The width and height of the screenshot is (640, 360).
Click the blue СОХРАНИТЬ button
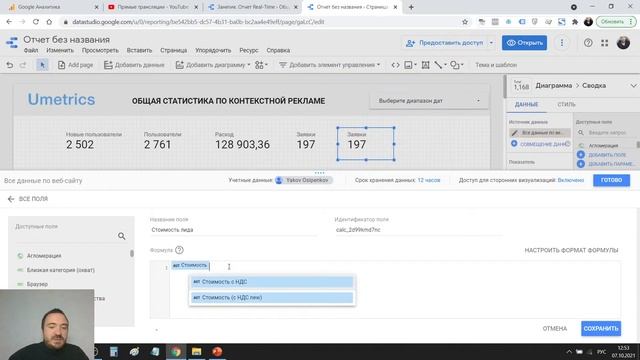(x=601, y=329)
